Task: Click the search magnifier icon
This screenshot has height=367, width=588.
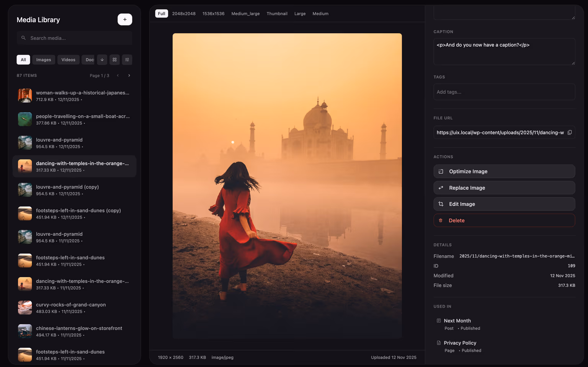Action: coord(23,38)
